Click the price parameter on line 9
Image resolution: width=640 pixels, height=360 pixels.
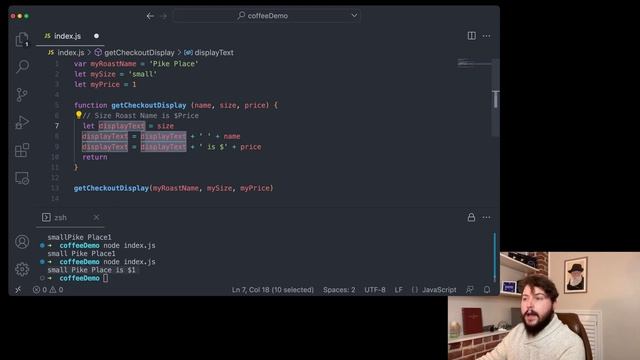pos(251,147)
